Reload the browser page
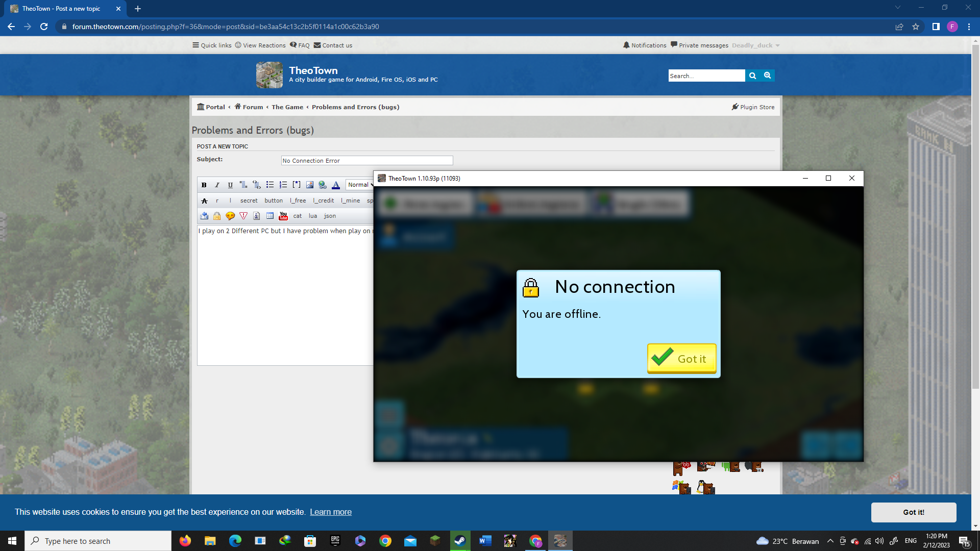980x551 pixels. point(44,27)
